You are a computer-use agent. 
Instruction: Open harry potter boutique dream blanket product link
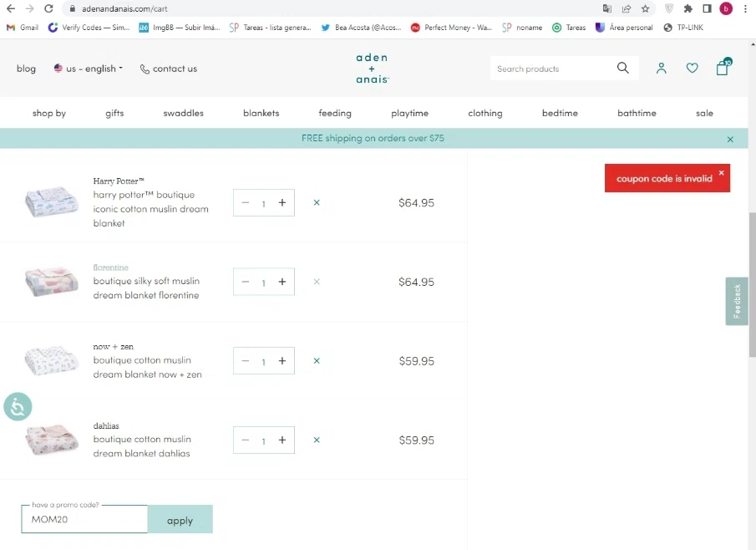[150, 209]
